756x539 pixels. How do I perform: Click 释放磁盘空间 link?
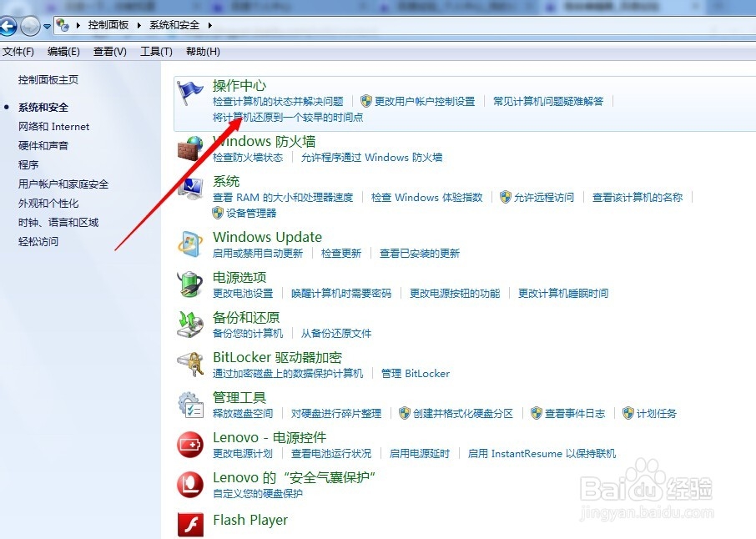pyautogui.click(x=243, y=413)
